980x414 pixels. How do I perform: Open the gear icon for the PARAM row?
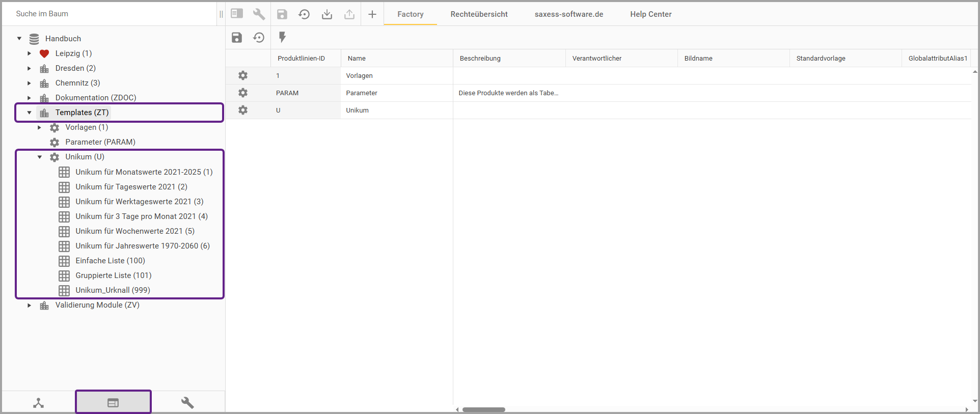[x=243, y=93]
